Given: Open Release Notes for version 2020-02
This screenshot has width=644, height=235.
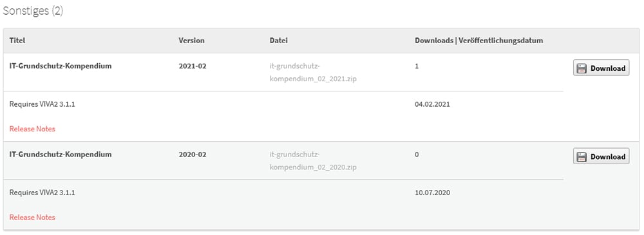Looking at the screenshot, I should (32, 217).
